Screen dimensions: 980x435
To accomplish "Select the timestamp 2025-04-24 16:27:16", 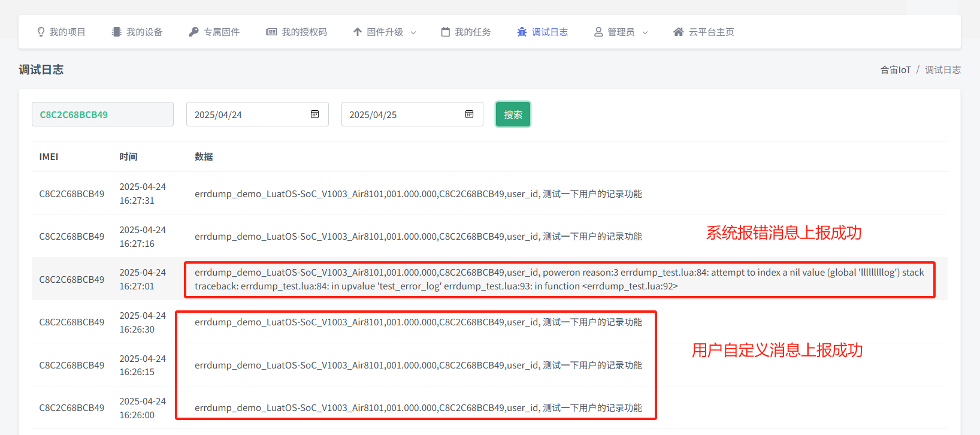I will click(143, 237).
